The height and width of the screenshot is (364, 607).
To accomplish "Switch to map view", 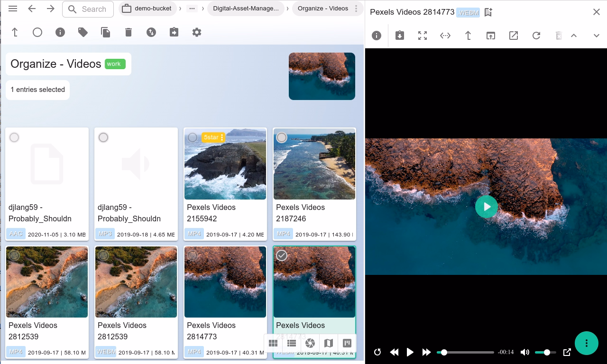I will click(x=329, y=343).
